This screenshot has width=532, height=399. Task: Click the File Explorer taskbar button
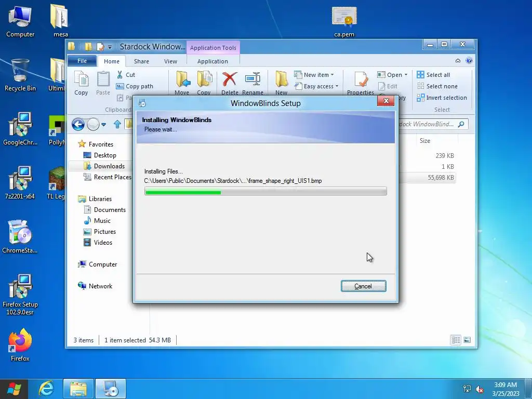point(78,389)
